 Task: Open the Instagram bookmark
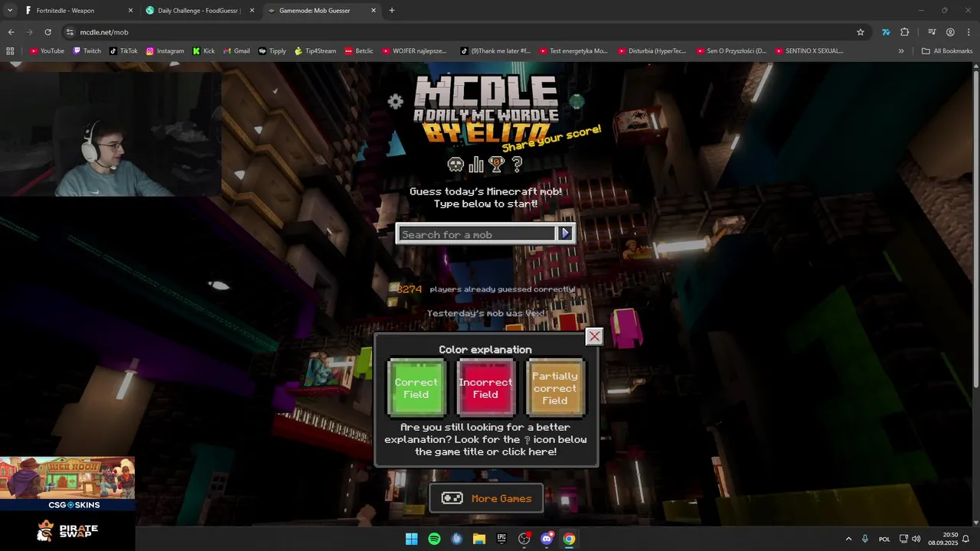coord(165,51)
